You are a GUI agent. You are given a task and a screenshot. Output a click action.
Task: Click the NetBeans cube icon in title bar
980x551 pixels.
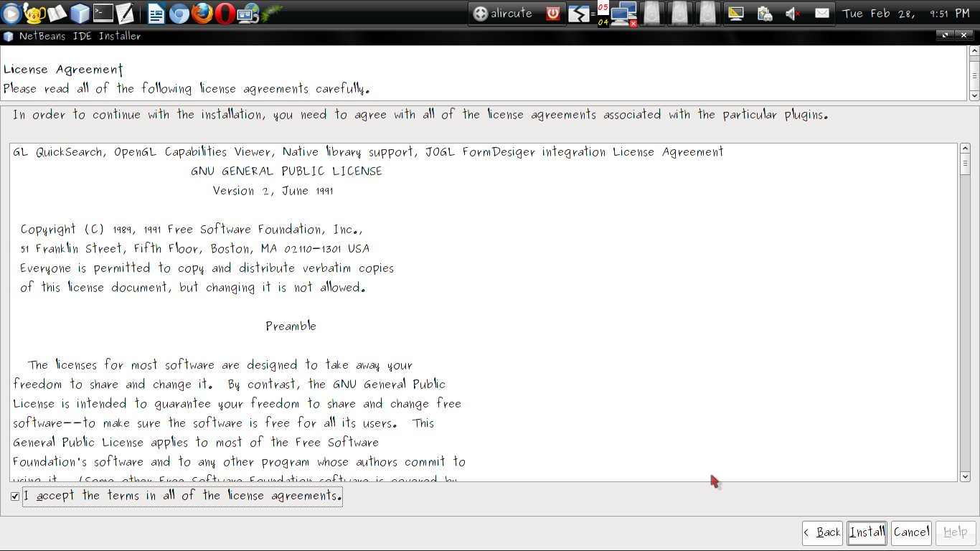tap(8, 36)
